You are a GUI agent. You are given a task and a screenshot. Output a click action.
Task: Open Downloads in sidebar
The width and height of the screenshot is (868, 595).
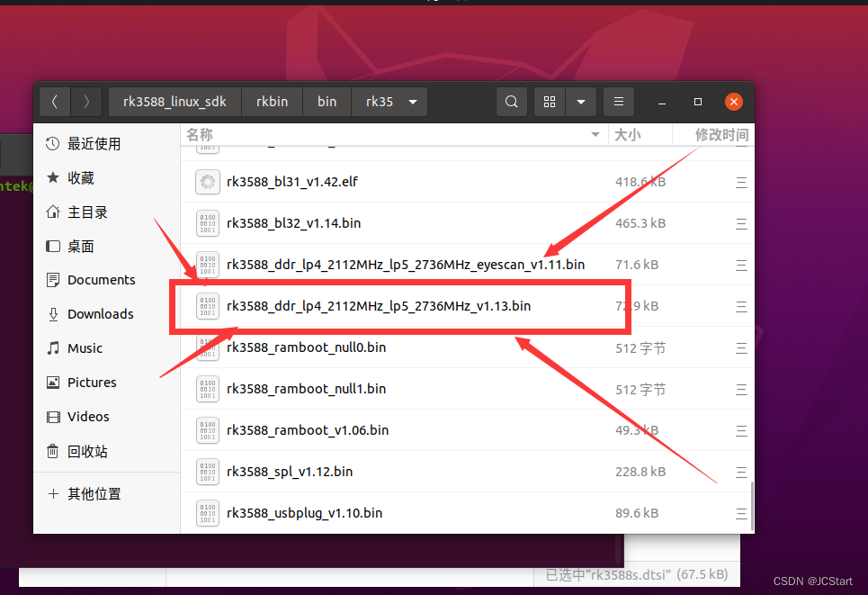(x=106, y=314)
